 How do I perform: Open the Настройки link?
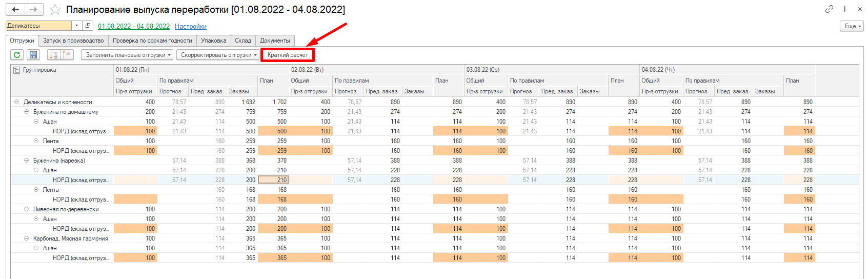tap(190, 26)
